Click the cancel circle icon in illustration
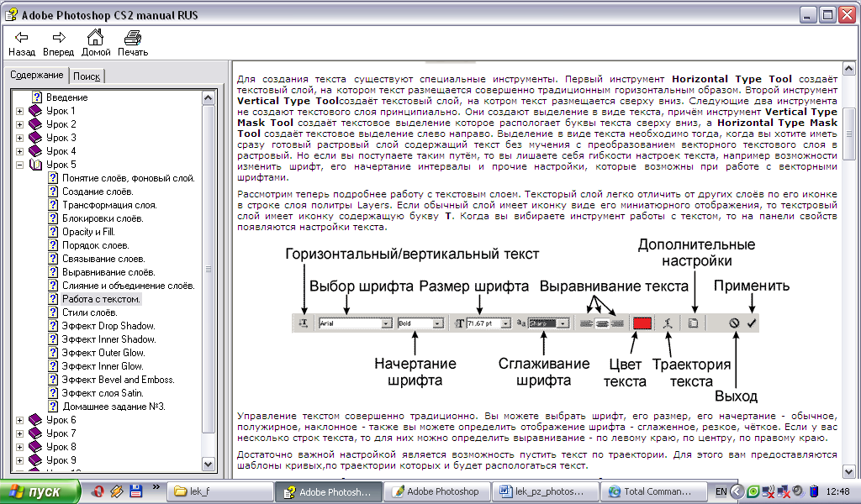The image size is (861, 504). 734,323
